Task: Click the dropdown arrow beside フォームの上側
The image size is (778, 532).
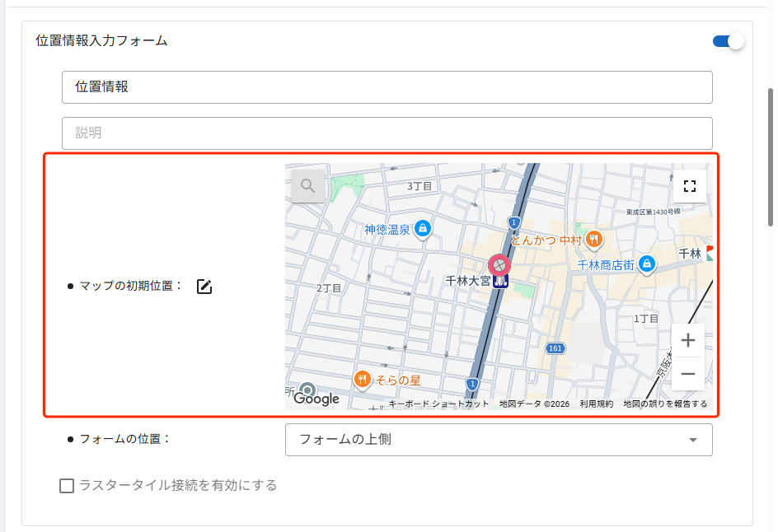Action: (692, 440)
